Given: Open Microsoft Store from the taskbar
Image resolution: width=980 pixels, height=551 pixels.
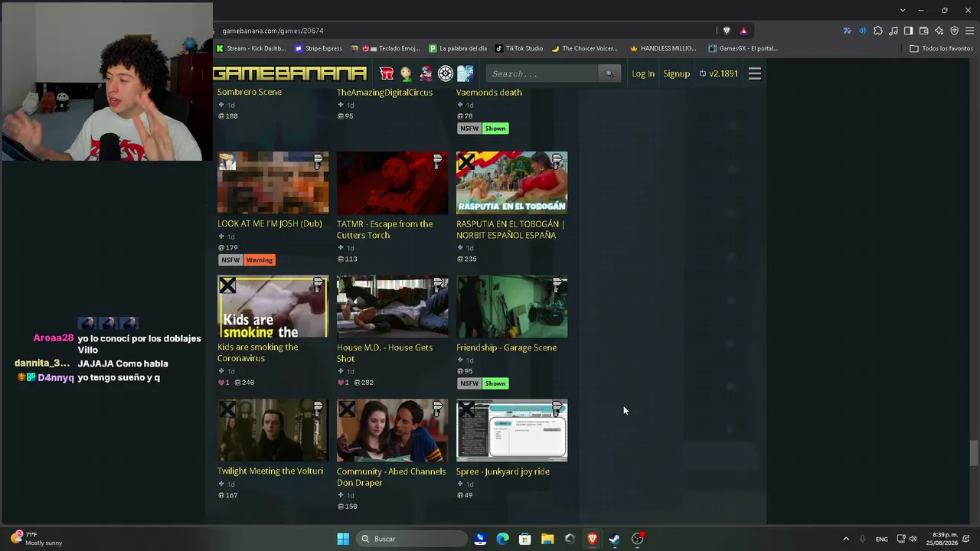Looking at the screenshot, I should click(525, 539).
